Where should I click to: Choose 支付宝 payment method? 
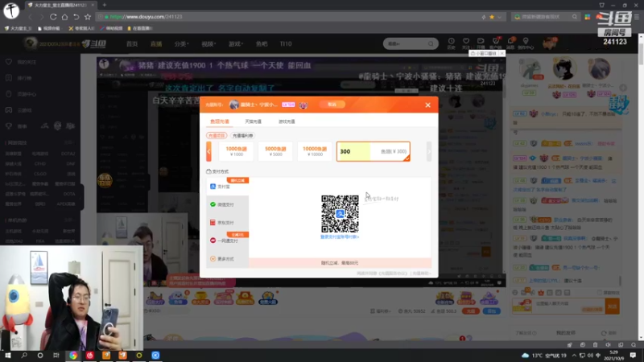coord(228,187)
